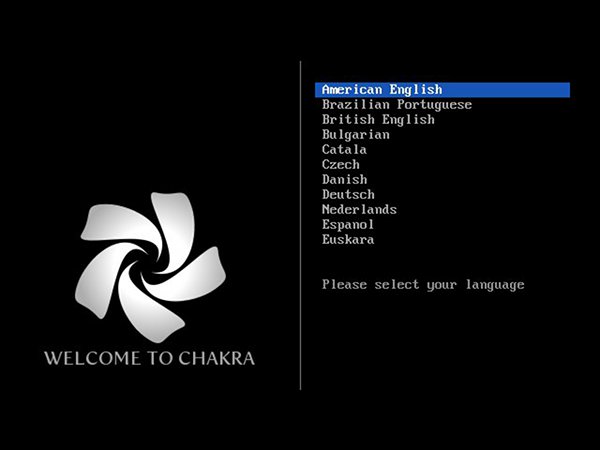Choose Czech from language list
The width and height of the screenshot is (600, 450).
pos(341,165)
